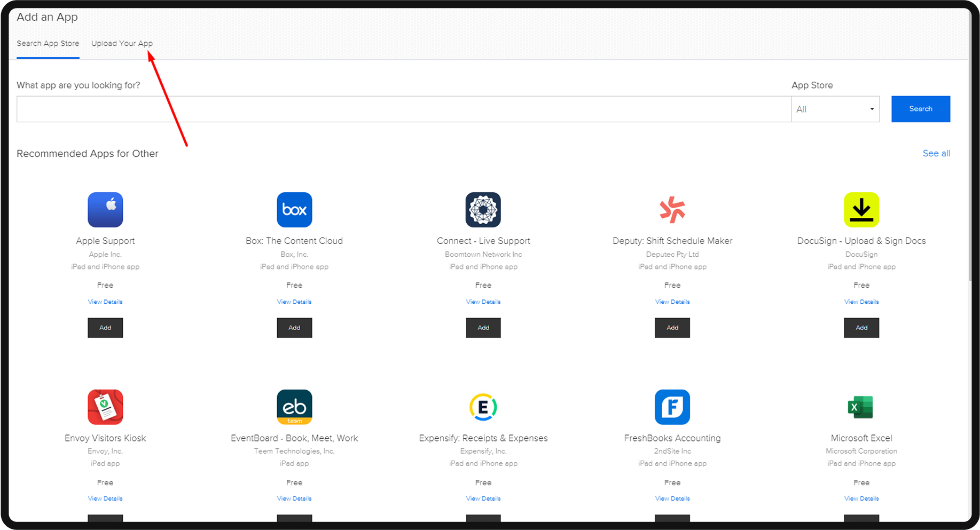Screen dimensions: 980x530
Task: View Details for Deputy: Shift Schedule Maker
Action: click(672, 302)
